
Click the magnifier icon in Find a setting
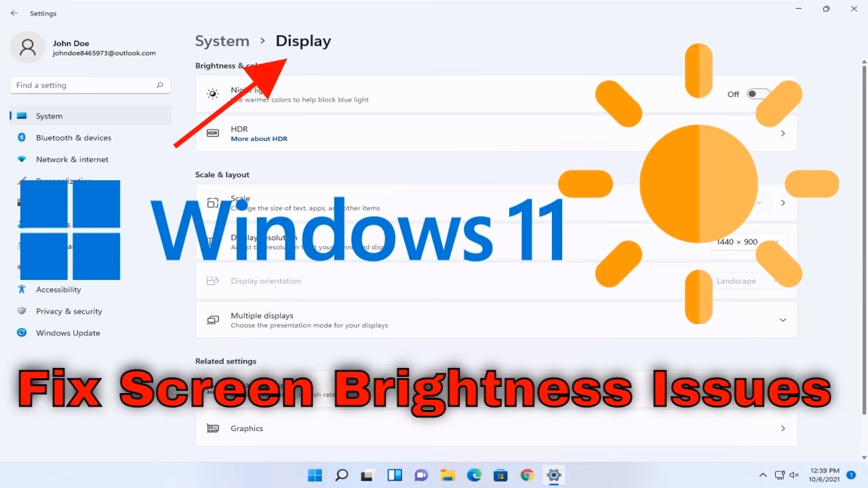coord(160,85)
